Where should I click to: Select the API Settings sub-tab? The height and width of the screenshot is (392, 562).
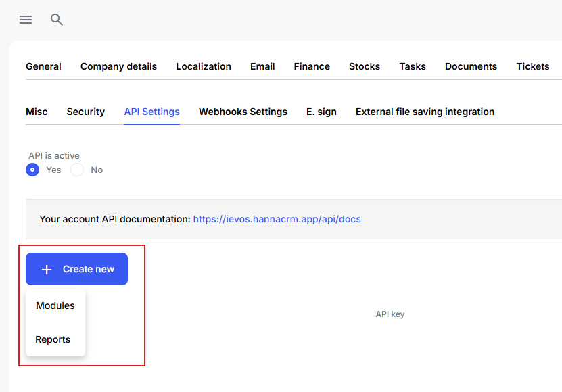pos(152,112)
